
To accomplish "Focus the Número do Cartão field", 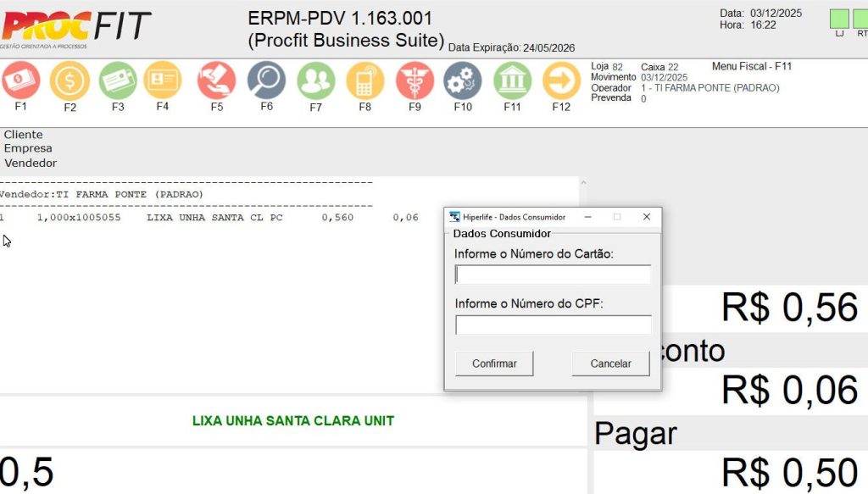I will (x=553, y=275).
